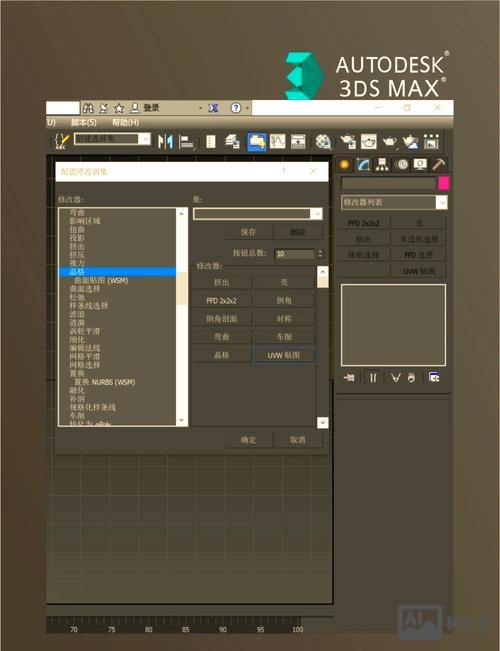This screenshot has height=651, width=500.
Task: Click make unique fork icon
Action: [395, 377]
